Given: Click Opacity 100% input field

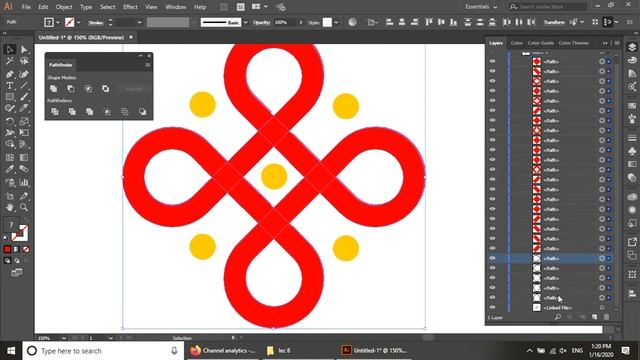Looking at the screenshot, I should tap(285, 22).
